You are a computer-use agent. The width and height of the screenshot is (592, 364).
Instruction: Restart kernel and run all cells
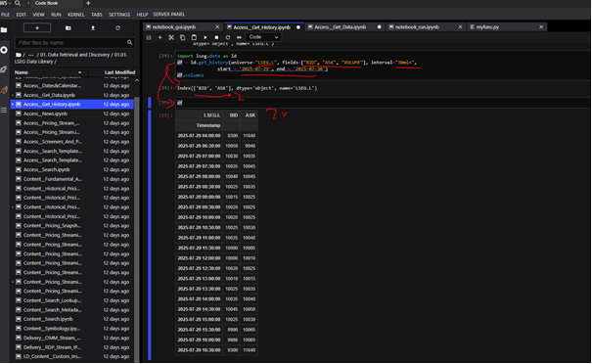point(239,37)
